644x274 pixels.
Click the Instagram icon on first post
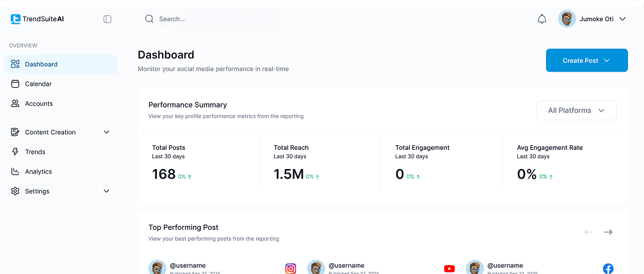(291, 268)
